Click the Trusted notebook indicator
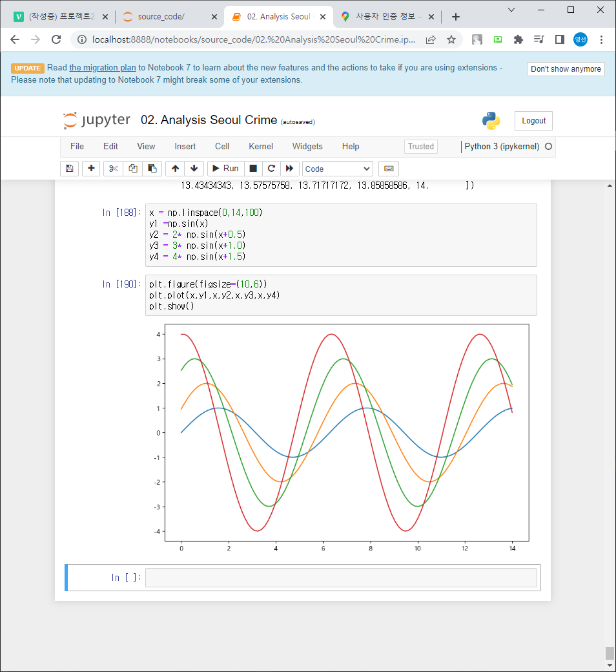Viewport: 616px width, 672px height. 420,147
